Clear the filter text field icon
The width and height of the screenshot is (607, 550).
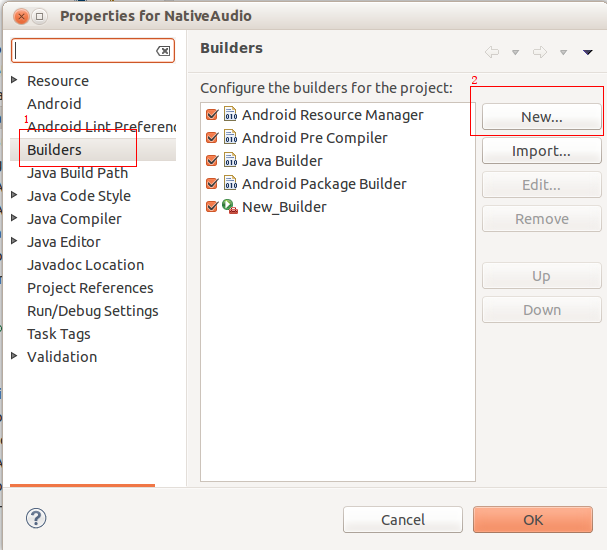163,51
